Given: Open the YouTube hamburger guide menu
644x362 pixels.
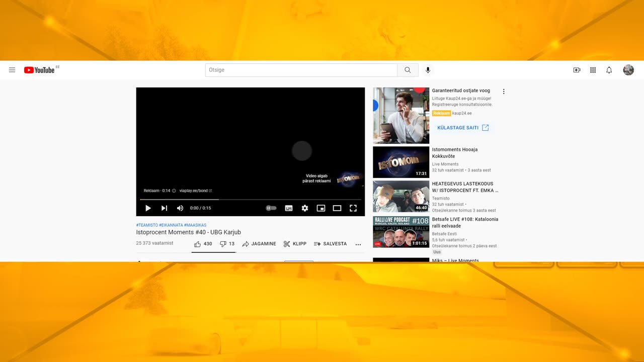Looking at the screenshot, I should coord(12,70).
